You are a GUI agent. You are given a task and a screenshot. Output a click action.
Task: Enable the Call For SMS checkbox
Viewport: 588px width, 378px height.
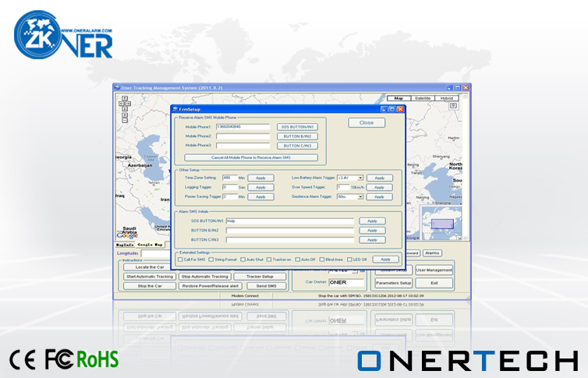(180, 260)
